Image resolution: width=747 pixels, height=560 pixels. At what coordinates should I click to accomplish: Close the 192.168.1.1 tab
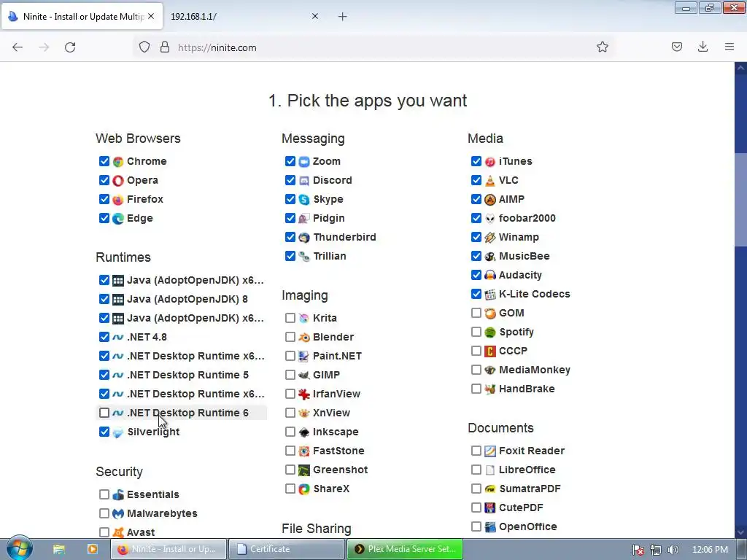point(315,16)
